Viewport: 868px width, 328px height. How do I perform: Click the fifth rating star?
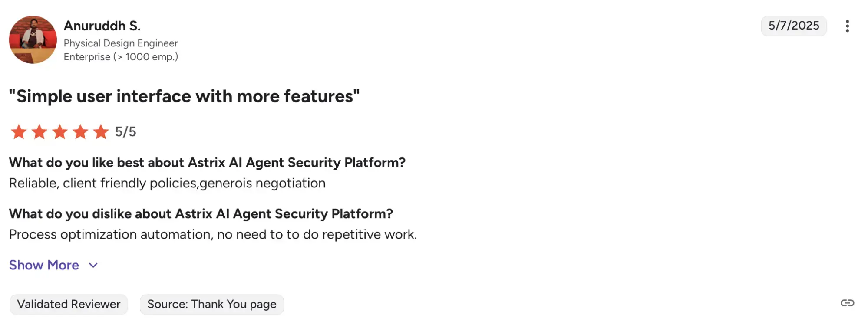pos(101,131)
